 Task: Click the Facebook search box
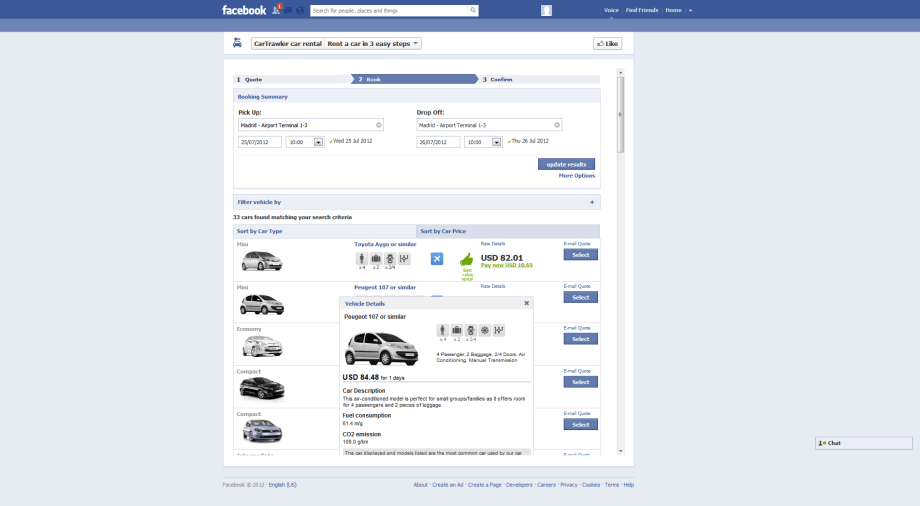390,10
